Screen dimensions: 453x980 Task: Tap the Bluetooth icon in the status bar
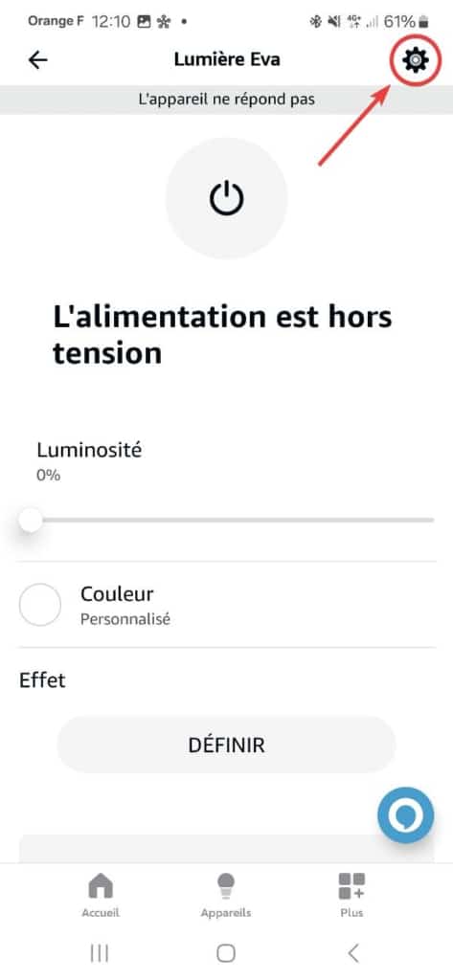[x=315, y=22]
